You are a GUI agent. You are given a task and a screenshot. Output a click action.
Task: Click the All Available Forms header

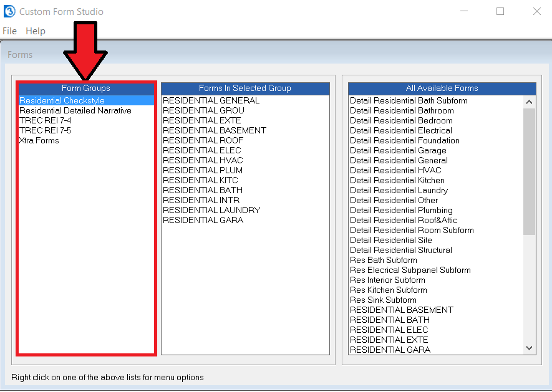442,88
